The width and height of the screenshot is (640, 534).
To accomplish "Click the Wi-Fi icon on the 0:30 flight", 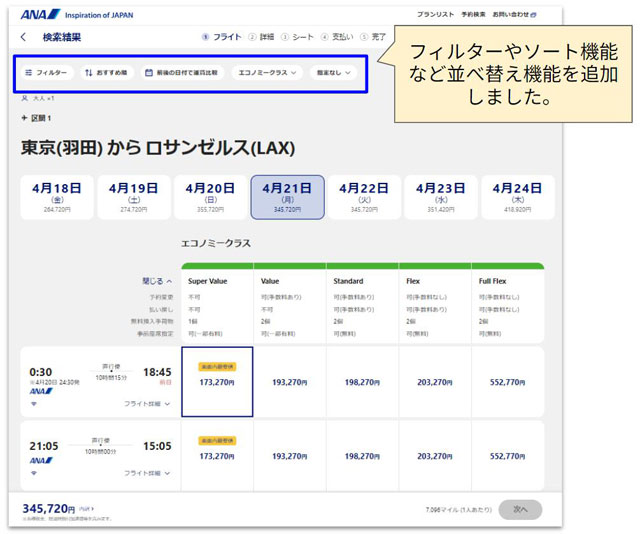I will [33, 403].
